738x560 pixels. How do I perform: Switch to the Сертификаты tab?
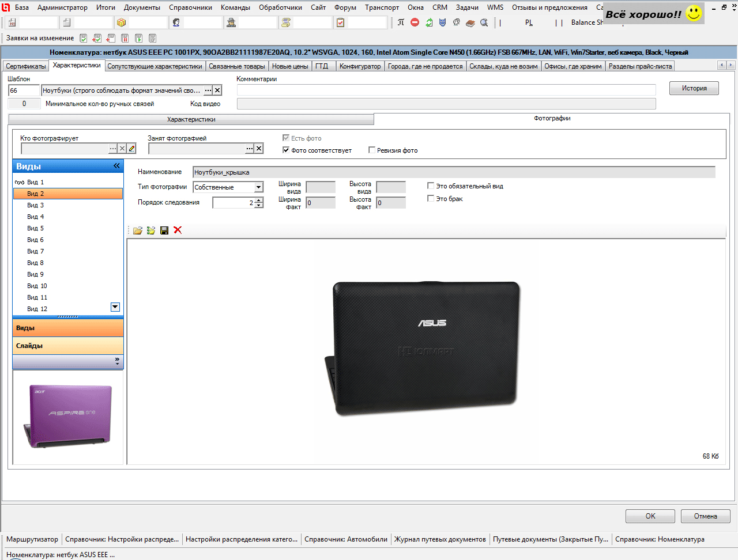pos(25,66)
